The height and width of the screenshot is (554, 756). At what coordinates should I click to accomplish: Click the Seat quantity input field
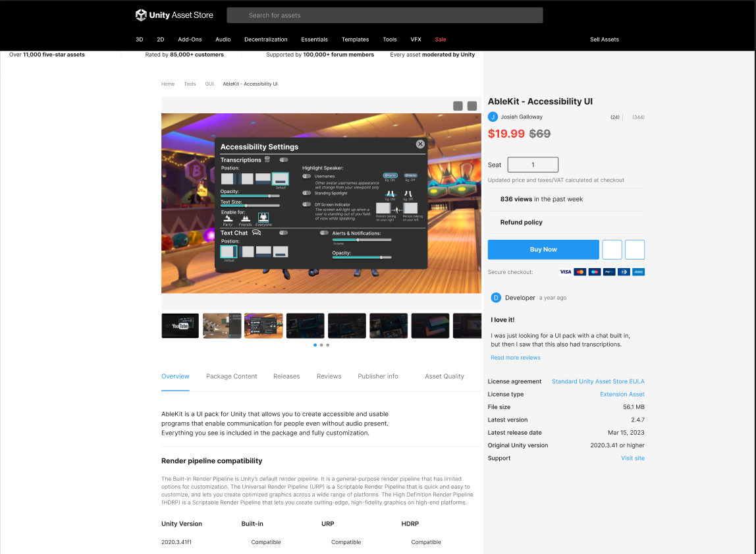pyautogui.click(x=532, y=164)
